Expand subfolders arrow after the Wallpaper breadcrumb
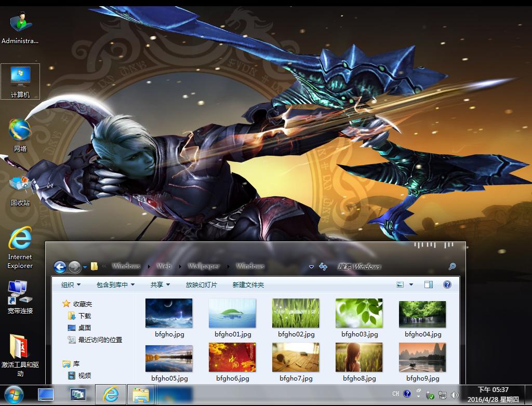 point(229,266)
